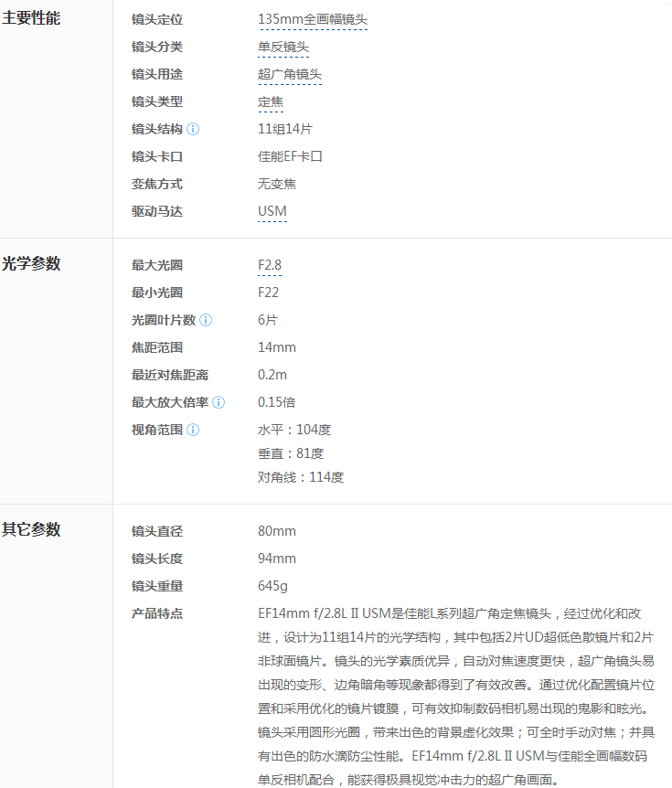Click the info icon next to 光圈叶片数
This screenshot has width=672, height=788.
[x=206, y=320]
